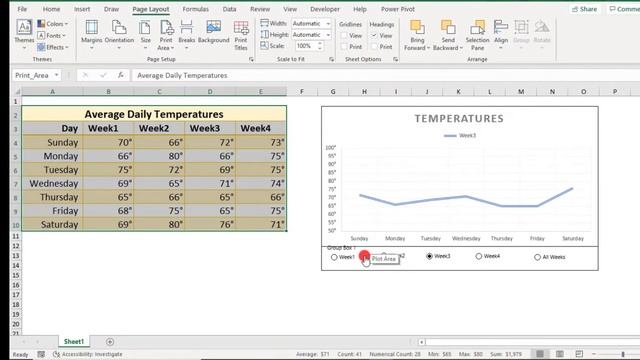640x360 pixels.
Task: Open page Orientation menu
Action: pyautogui.click(x=119, y=35)
